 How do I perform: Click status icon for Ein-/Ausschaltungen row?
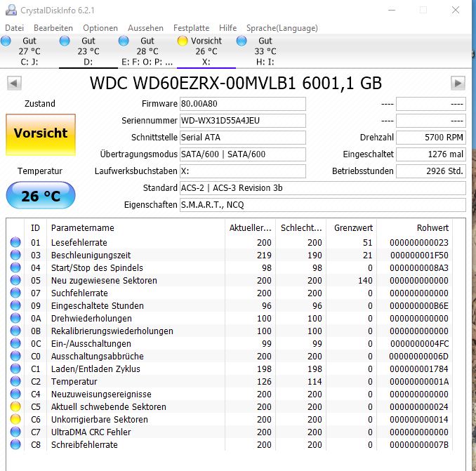click(15, 343)
